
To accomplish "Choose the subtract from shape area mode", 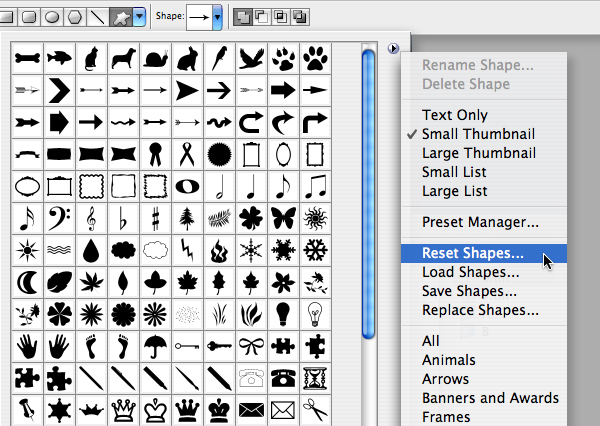I will (262, 16).
